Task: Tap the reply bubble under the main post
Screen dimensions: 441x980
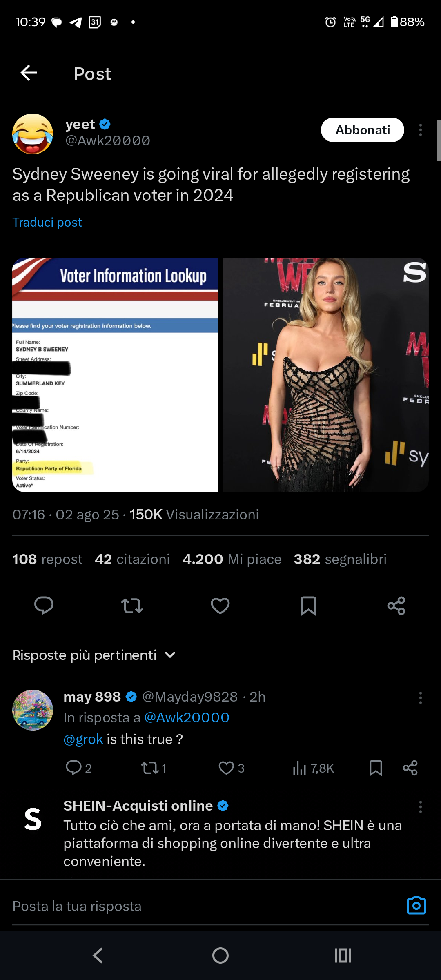Action: [x=44, y=606]
